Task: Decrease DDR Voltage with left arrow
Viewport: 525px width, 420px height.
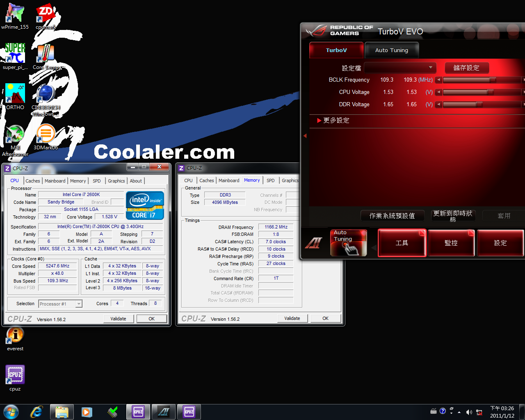Action: click(x=438, y=104)
